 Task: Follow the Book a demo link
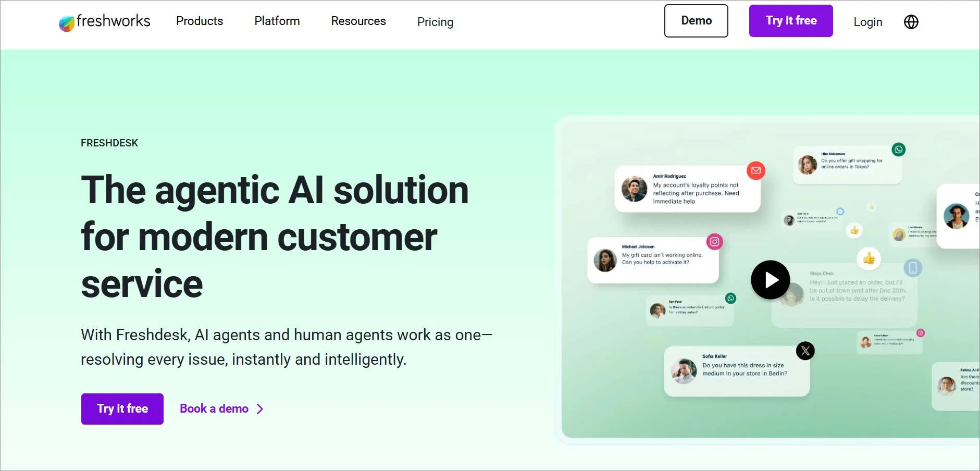214,408
